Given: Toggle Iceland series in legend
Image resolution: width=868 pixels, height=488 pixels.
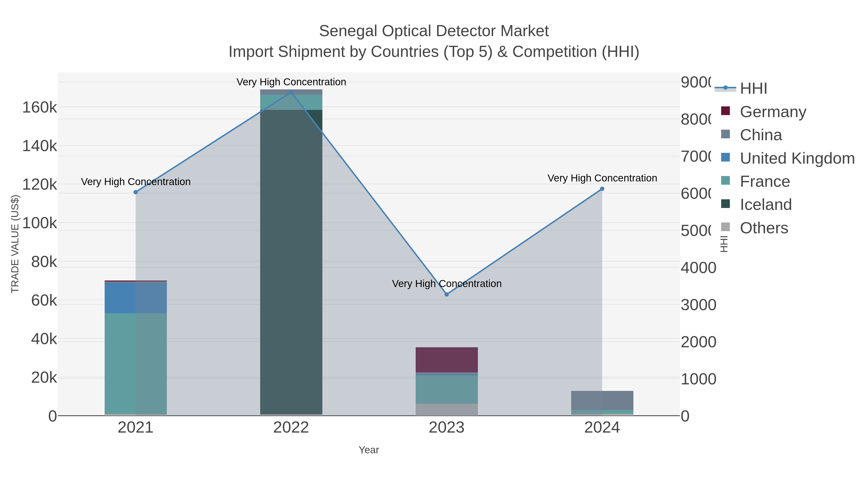Looking at the screenshot, I should [x=756, y=204].
